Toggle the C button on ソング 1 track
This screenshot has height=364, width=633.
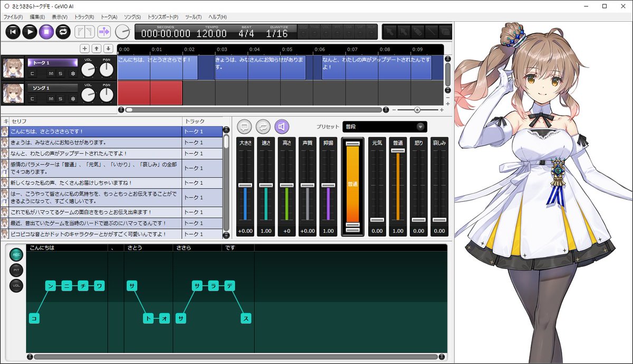click(32, 99)
